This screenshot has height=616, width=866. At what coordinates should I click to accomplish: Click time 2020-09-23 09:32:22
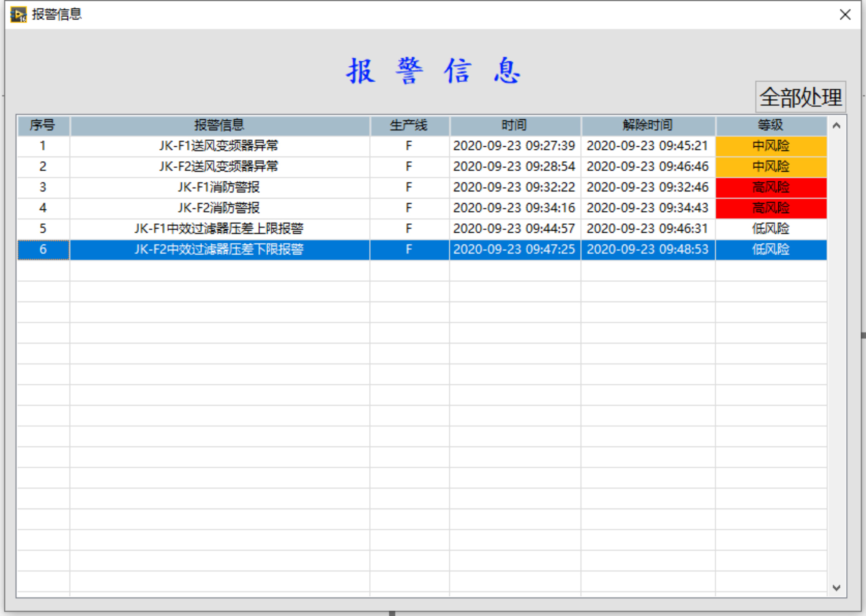click(514, 187)
